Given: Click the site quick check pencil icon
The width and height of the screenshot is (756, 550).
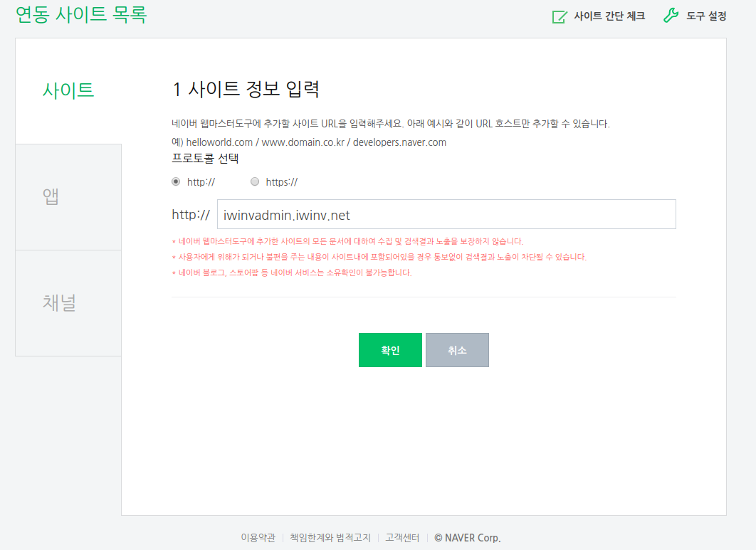Looking at the screenshot, I should (x=560, y=16).
